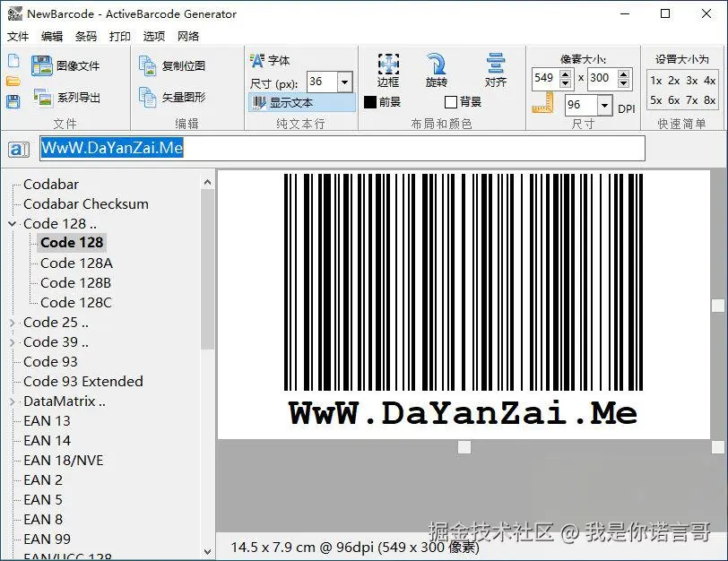728x561 pixels.
Task: Pick the black 前景 foreground color
Action: (370, 102)
